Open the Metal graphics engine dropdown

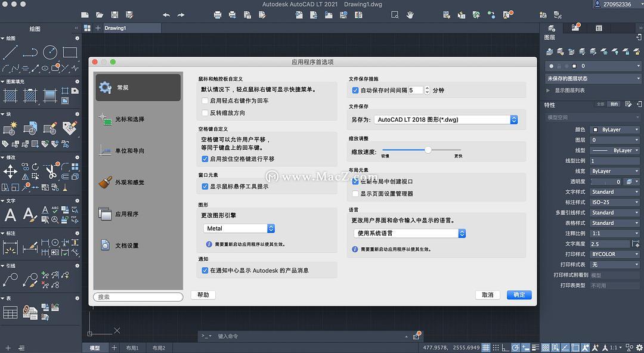(x=239, y=228)
